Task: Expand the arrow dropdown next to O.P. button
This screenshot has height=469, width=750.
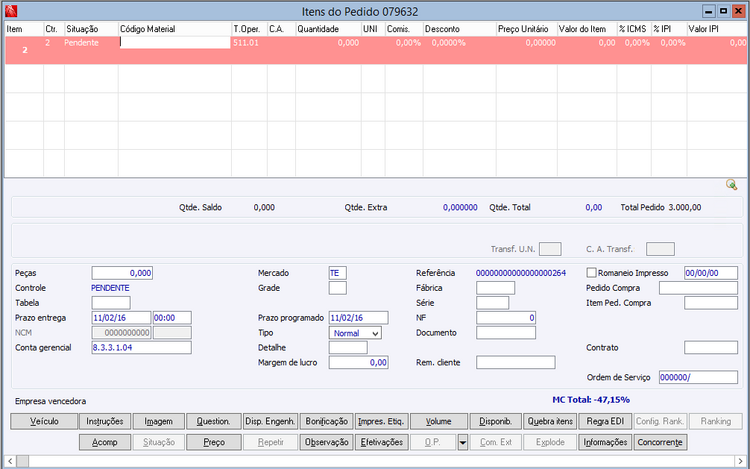Action: [463, 442]
